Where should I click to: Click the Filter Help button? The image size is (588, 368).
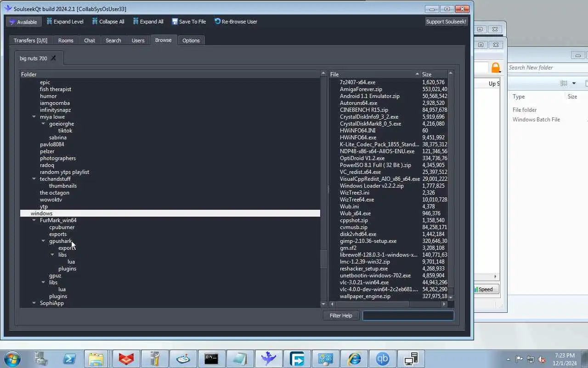pyautogui.click(x=341, y=316)
